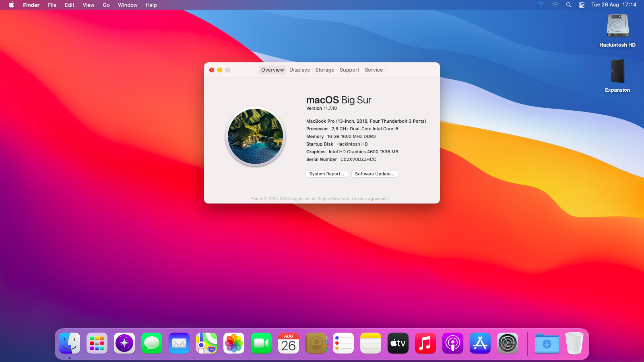Launch the purple star app in Dock
The width and height of the screenshot is (644, 362).
click(124, 343)
